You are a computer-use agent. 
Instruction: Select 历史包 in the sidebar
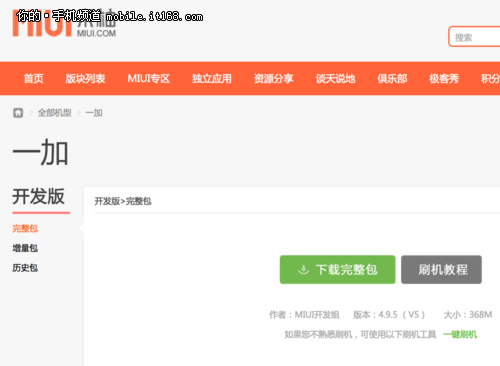click(25, 268)
